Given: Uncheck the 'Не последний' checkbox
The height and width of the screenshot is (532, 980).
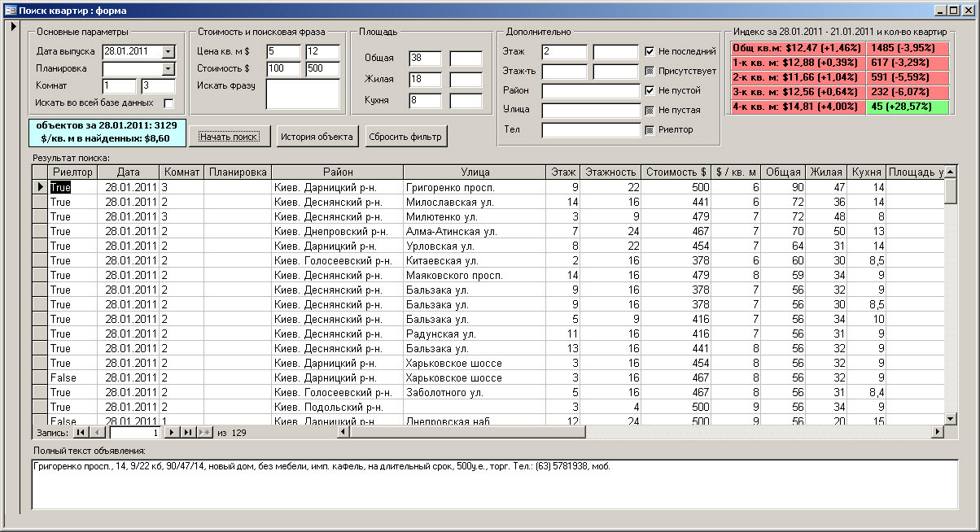Looking at the screenshot, I should coord(650,51).
